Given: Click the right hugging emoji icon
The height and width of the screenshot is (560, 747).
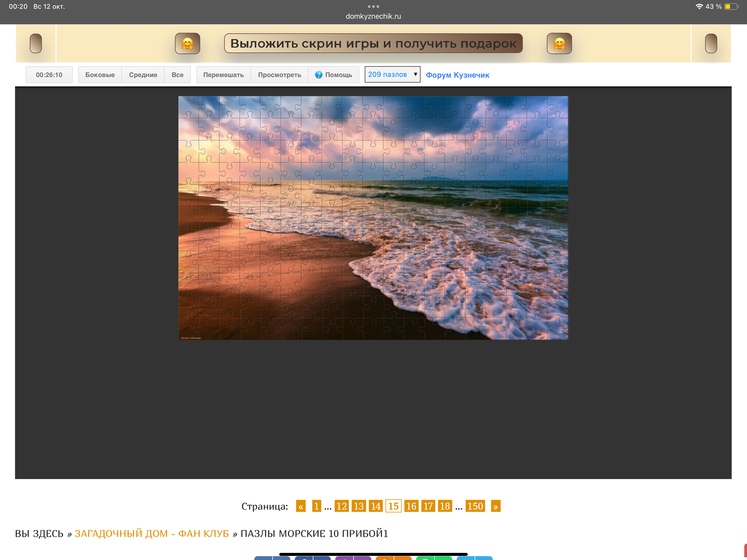Looking at the screenshot, I should point(559,43).
